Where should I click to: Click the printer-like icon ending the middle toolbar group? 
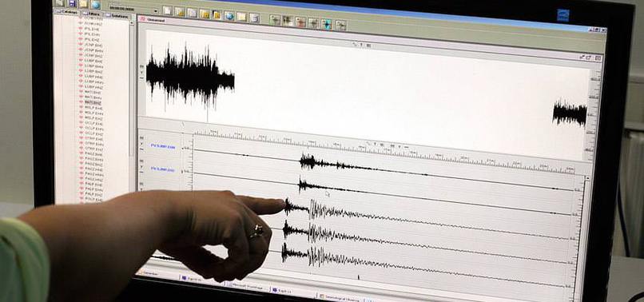[x=254, y=18]
